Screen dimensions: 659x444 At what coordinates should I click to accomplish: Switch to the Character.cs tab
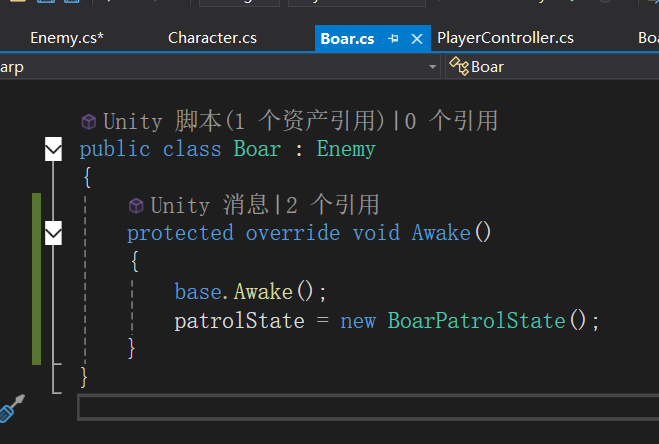click(x=212, y=38)
